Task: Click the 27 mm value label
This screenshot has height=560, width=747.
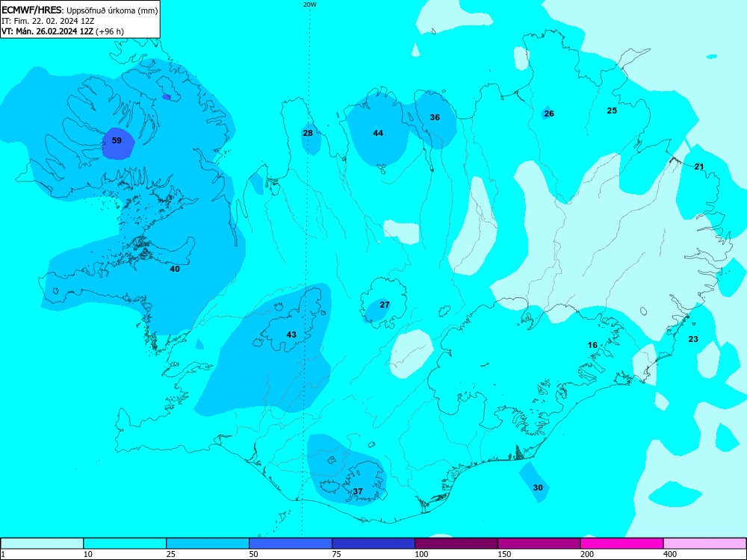Action: coord(385,305)
